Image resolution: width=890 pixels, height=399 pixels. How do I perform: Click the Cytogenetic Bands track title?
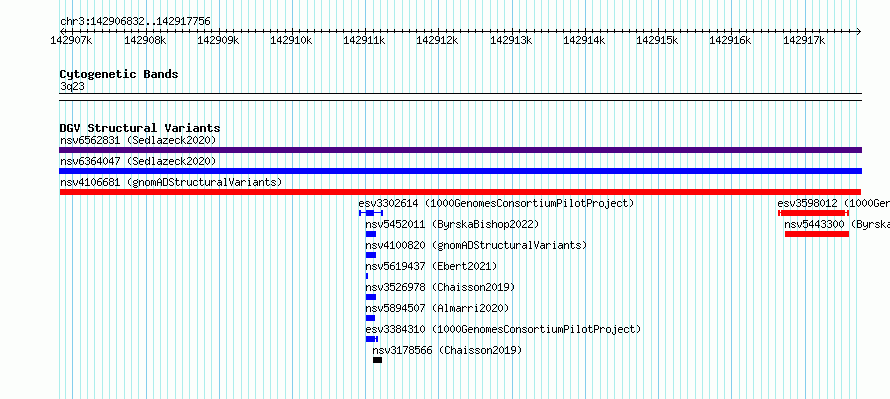(x=119, y=74)
